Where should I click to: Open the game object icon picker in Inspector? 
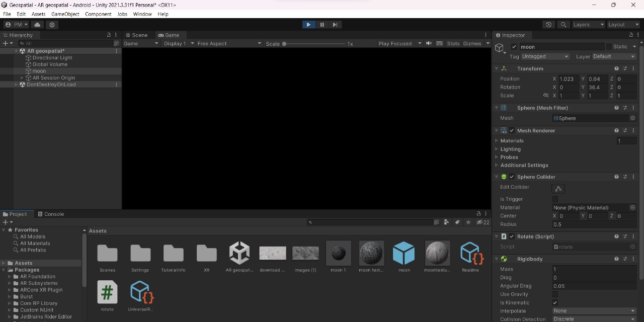[x=500, y=48]
